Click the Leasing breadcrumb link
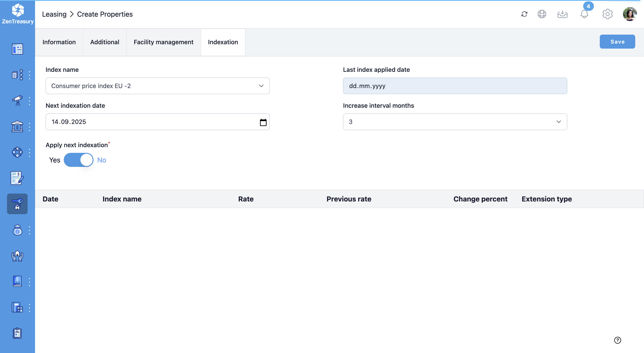Viewport: 644px width, 353px height. [54, 14]
